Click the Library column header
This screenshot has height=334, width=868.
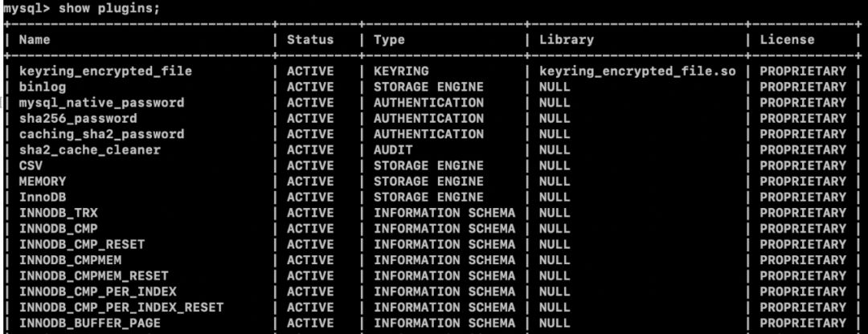point(567,39)
